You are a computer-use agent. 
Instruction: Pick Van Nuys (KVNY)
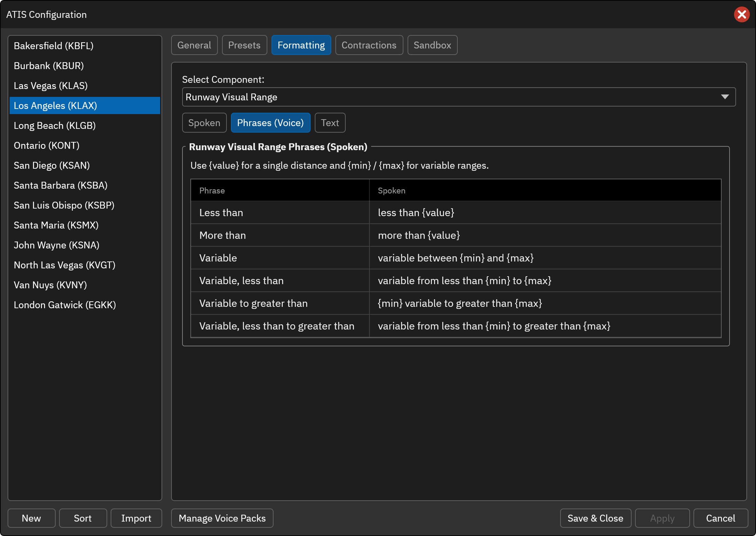click(85, 285)
